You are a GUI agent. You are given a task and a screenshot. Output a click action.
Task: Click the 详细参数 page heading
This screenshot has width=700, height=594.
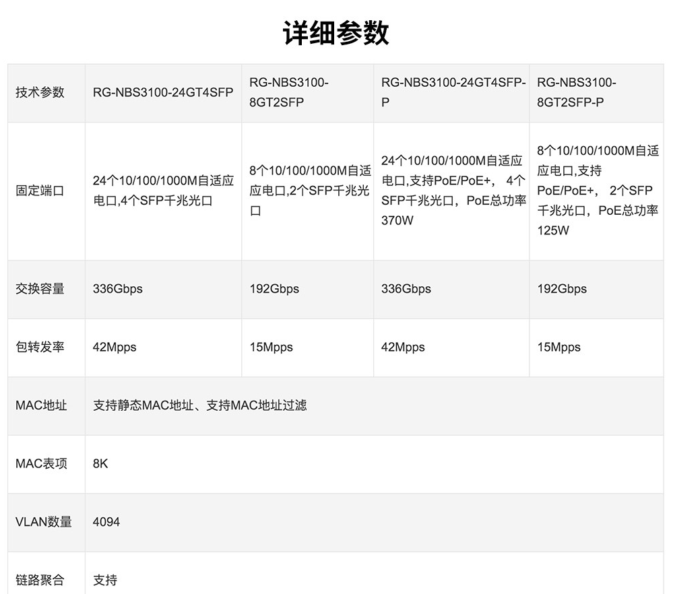click(x=336, y=32)
